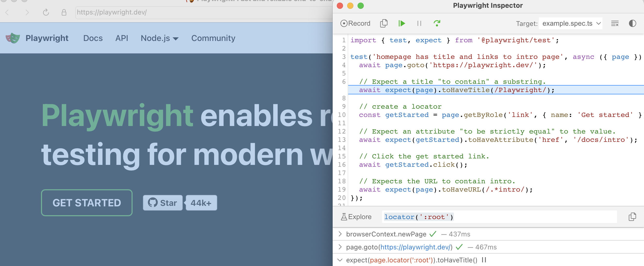Click the locator(':root') input field
Viewport: 644px width, 266px height.
499,217
